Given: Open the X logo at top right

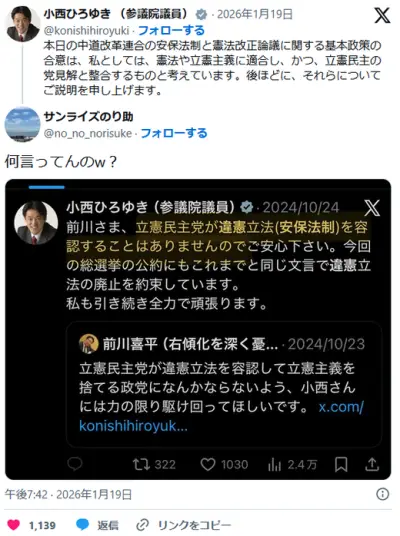Looking at the screenshot, I should point(382,15).
